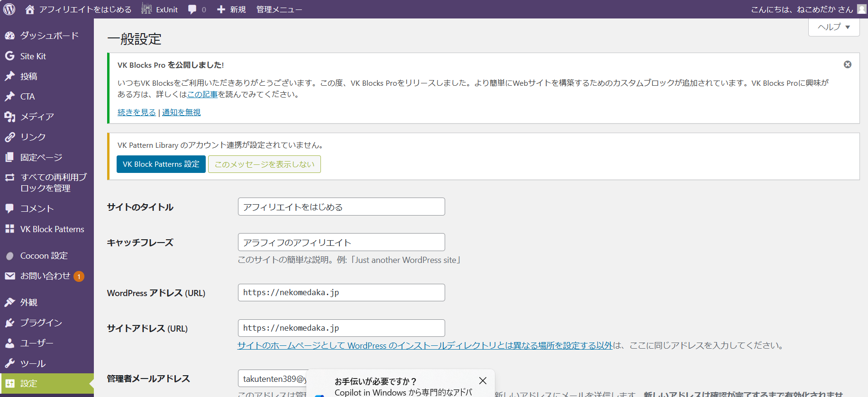Select ダッシュボード in the sidebar

click(x=49, y=36)
